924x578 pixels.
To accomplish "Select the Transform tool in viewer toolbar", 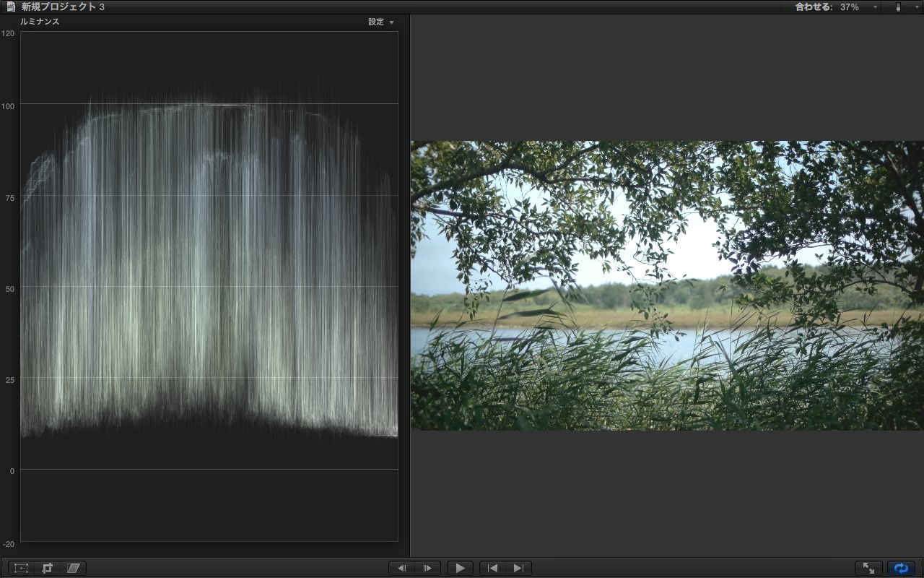I will point(22,569).
